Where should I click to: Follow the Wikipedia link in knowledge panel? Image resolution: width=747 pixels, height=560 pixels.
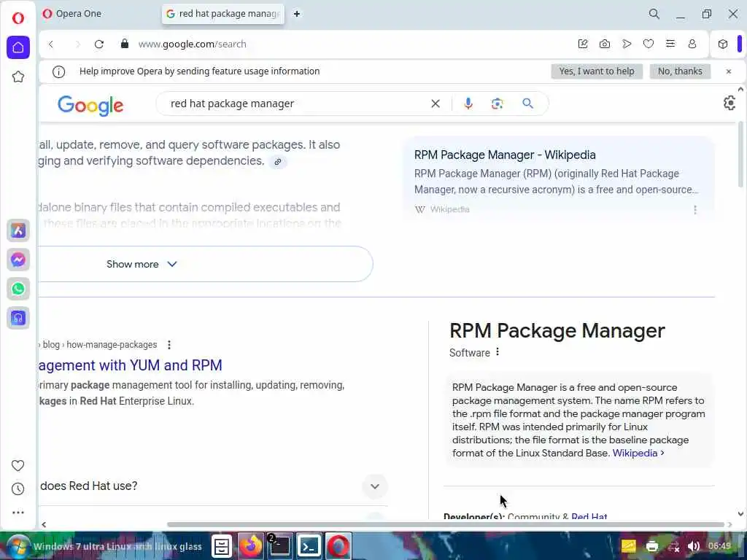[638, 454]
